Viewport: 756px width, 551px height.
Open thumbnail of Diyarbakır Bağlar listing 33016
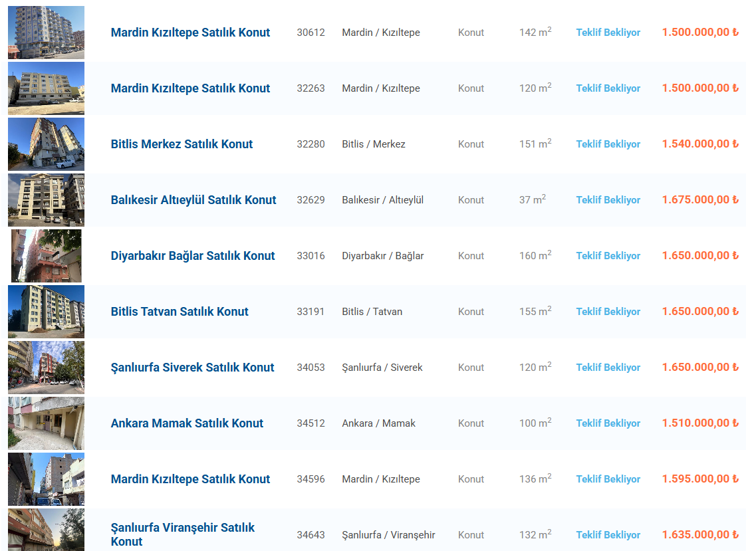47,256
